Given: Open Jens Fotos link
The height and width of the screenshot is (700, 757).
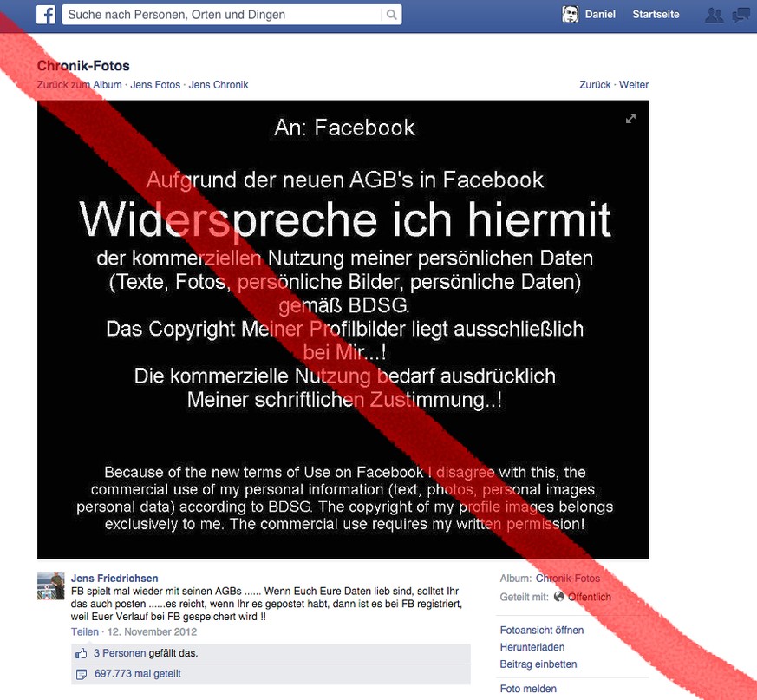Looking at the screenshot, I should (x=155, y=85).
